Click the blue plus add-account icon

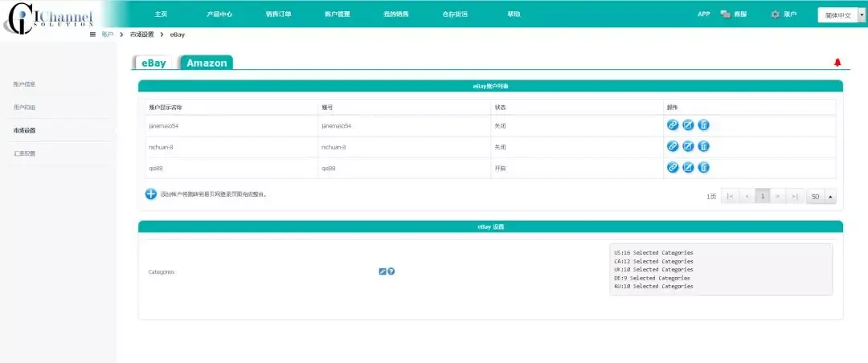click(150, 194)
